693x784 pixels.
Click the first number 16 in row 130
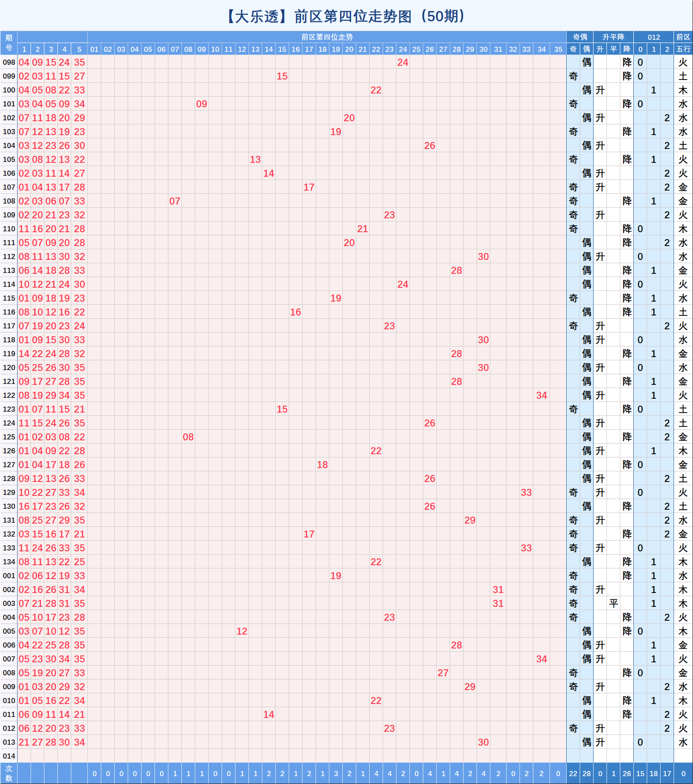click(x=24, y=506)
